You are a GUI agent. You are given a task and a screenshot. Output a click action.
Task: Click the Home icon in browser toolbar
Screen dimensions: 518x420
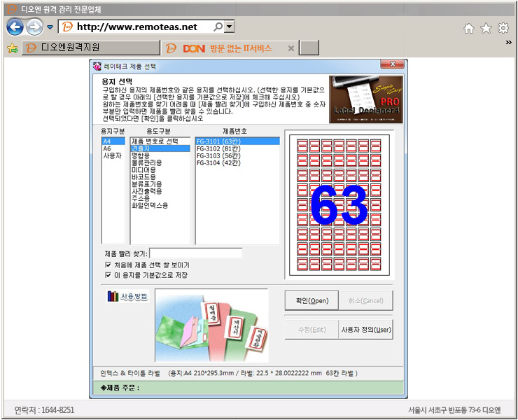click(469, 28)
